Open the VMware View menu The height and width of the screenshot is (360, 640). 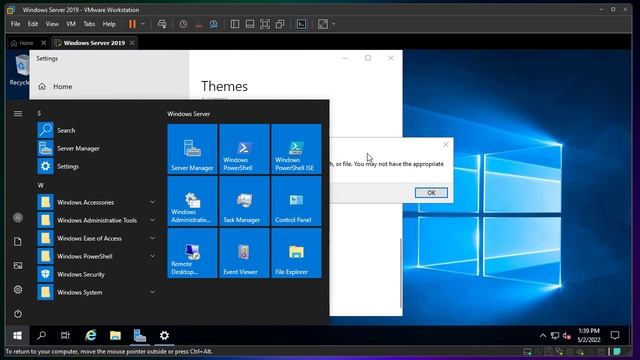tap(52, 24)
